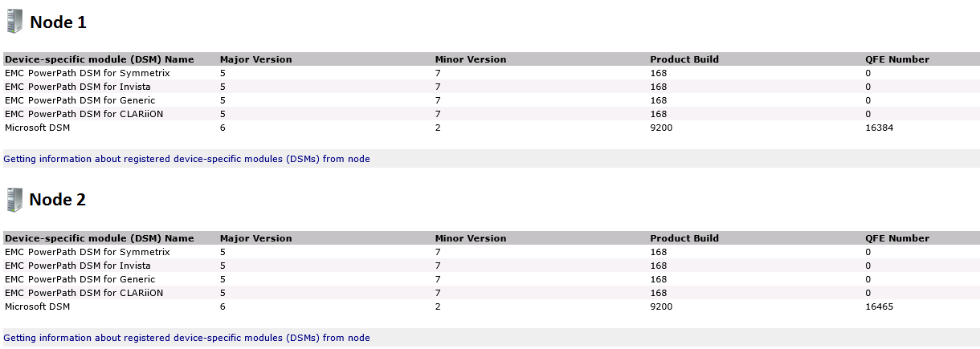Click Node 2's Minor Version column header

[470, 238]
